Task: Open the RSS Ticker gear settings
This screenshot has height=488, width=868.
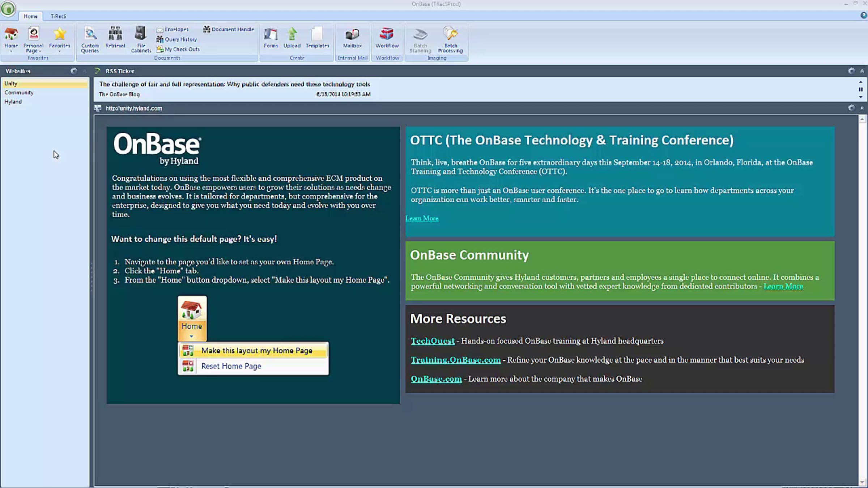Action: [x=851, y=71]
